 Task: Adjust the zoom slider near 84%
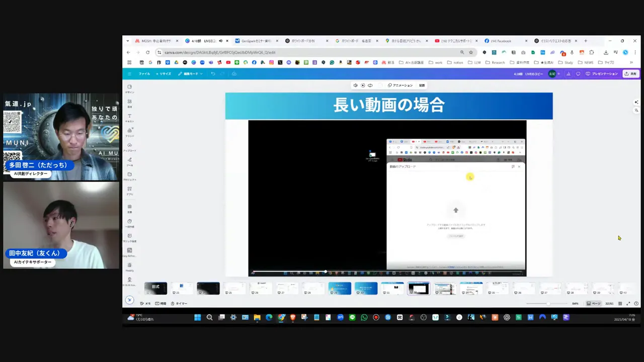click(x=548, y=303)
